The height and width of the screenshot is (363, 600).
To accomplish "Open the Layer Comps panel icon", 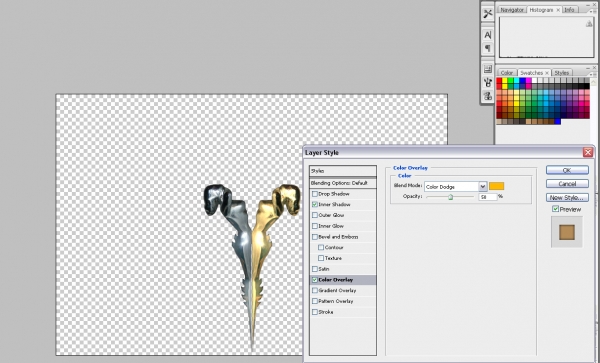I will pos(488,69).
